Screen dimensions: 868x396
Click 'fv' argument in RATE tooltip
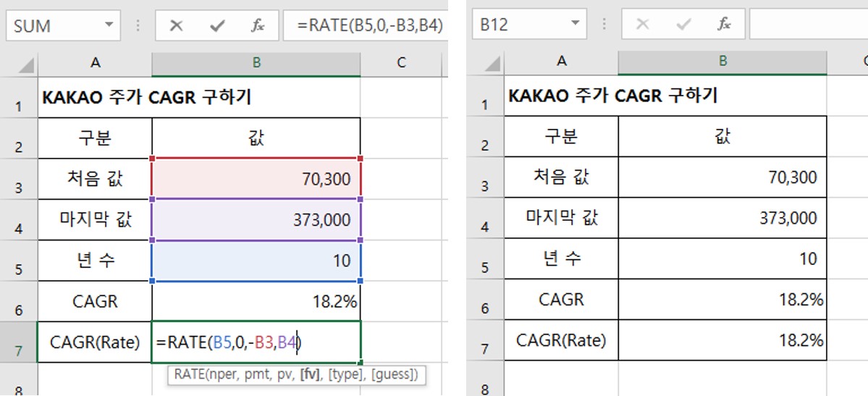click(x=310, y=374)
